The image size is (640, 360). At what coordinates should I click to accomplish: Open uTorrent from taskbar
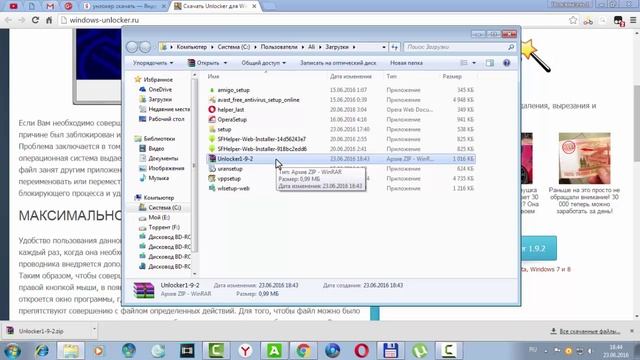pos(420,351)
